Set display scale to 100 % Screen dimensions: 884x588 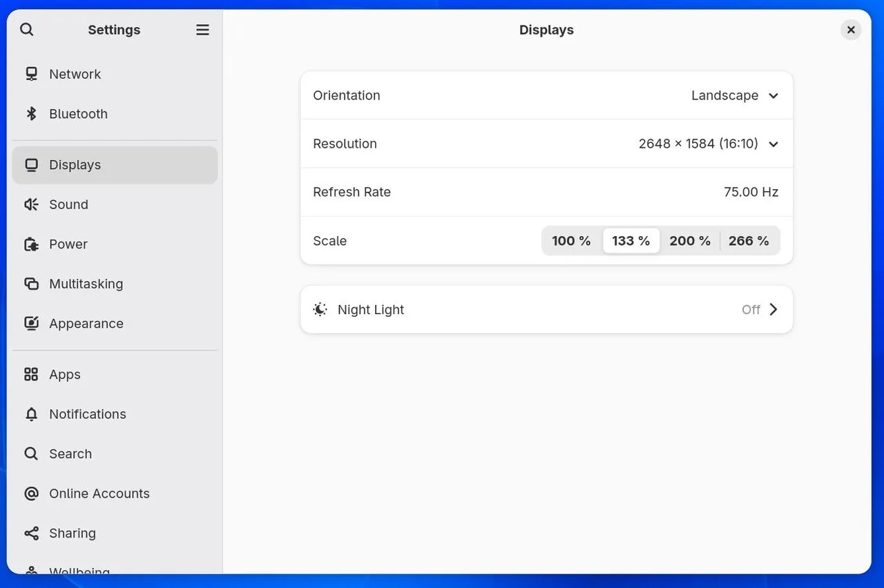click(571, 241)
